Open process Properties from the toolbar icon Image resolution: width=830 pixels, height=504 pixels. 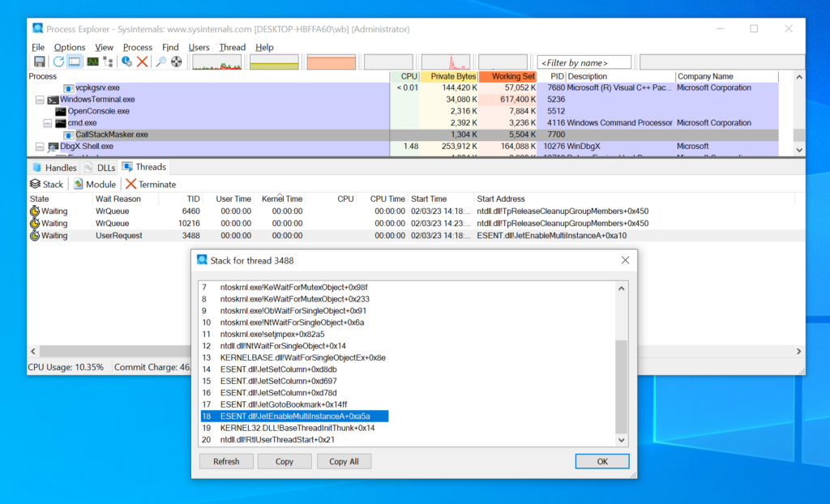pos(126,62)
